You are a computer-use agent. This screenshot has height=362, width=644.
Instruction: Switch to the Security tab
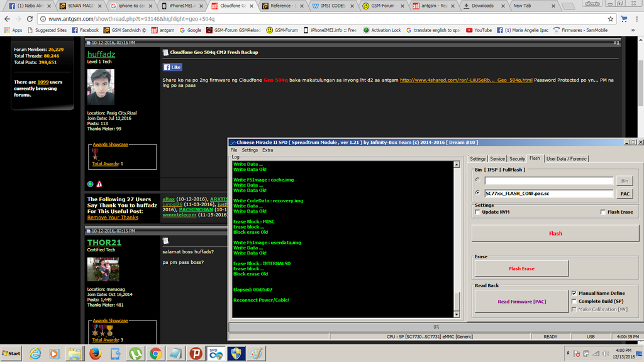click(517, 159)
